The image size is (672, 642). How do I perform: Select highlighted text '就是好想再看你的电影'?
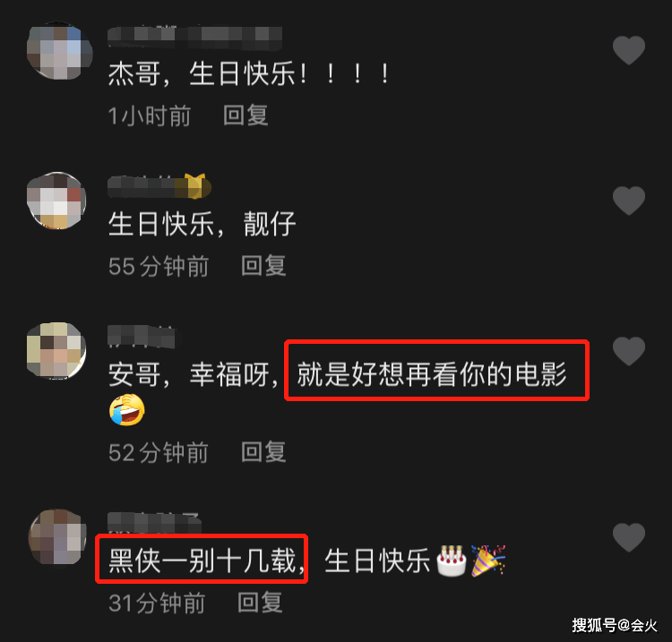tap(432, 374)
